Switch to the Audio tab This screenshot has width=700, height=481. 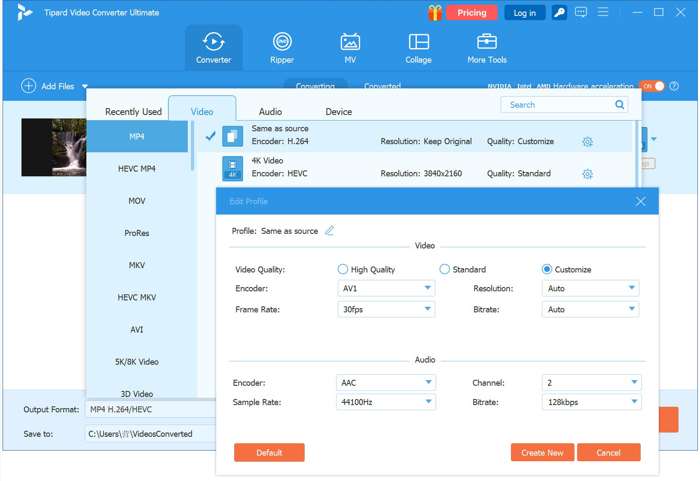point(270,112)
